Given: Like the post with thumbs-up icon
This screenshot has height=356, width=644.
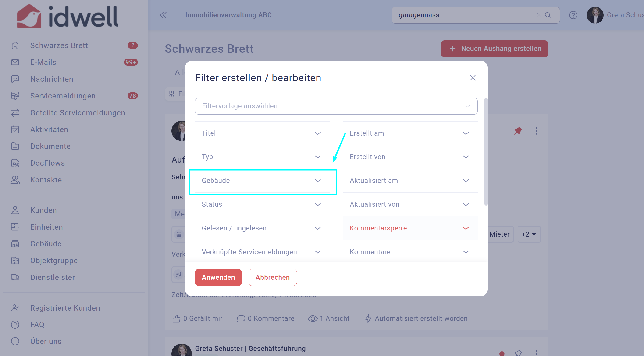Looking at the screenshot, I should 176,318.
